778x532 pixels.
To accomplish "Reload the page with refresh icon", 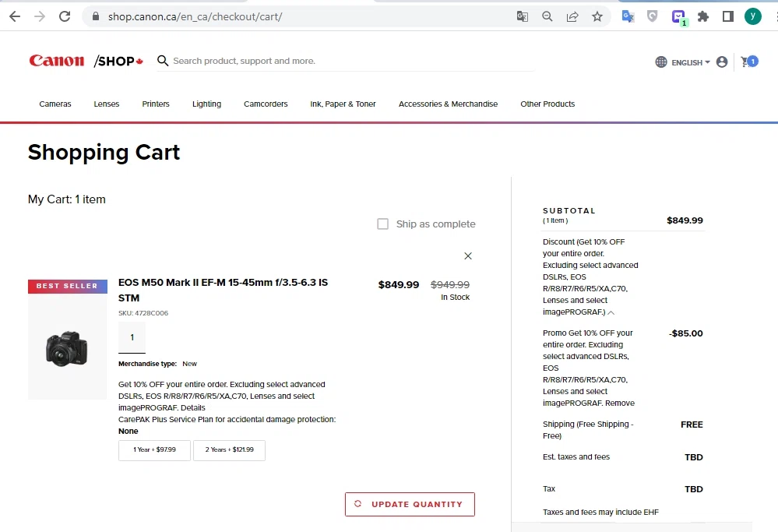I will tap(65, 16).
